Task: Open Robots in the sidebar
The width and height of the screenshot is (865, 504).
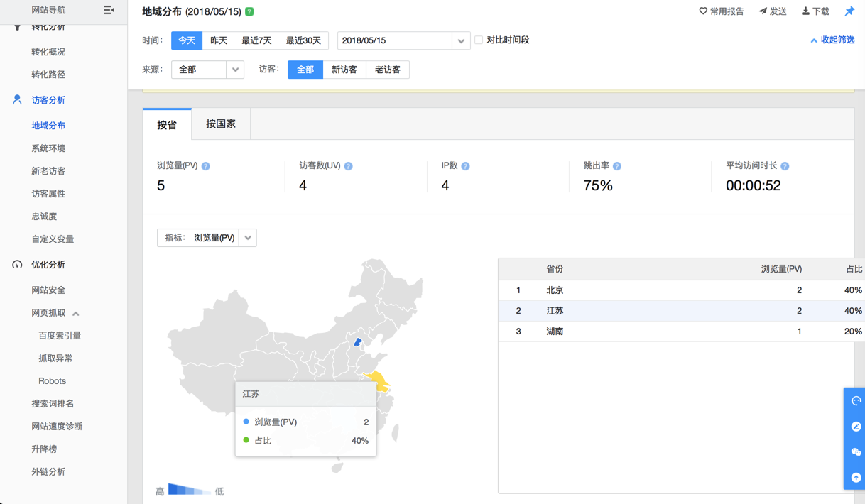Action: point(52,381)
